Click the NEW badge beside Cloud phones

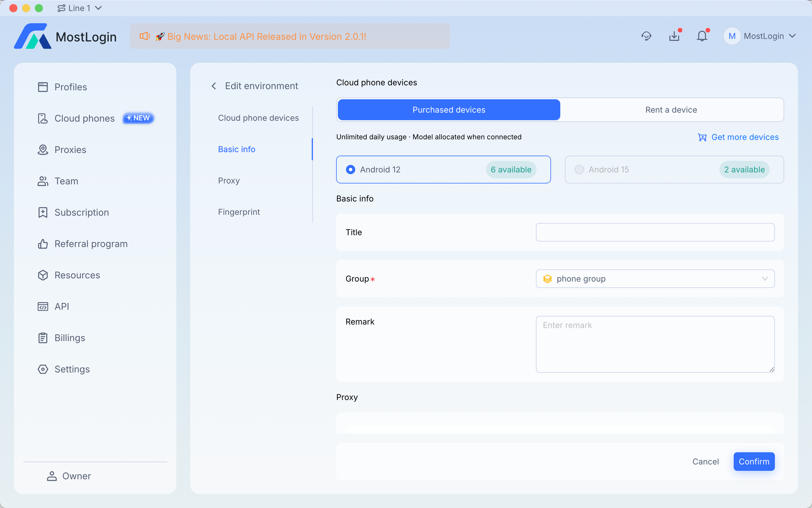(x=138, y=118)
